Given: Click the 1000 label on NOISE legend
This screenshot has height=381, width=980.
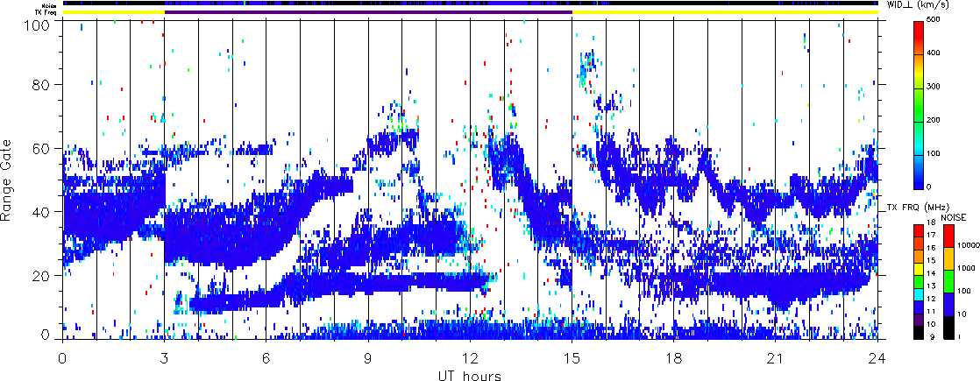Looking at the screenshot, I should (x=964, y=268).
